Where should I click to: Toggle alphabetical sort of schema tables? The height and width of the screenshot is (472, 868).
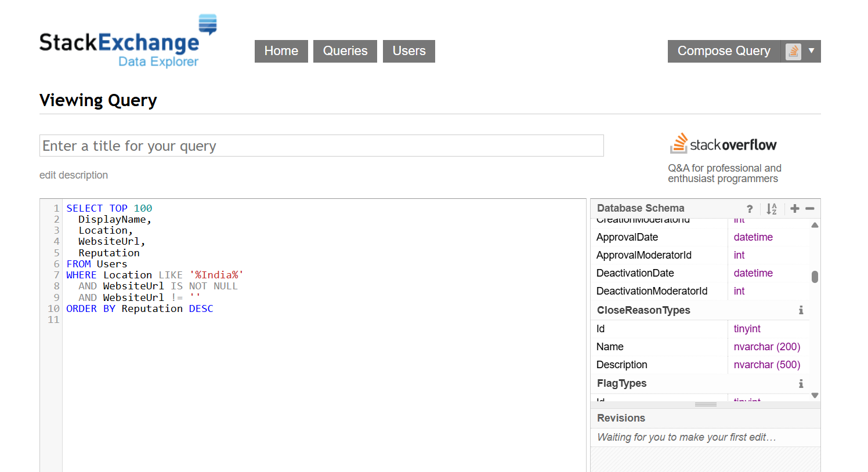771,209
